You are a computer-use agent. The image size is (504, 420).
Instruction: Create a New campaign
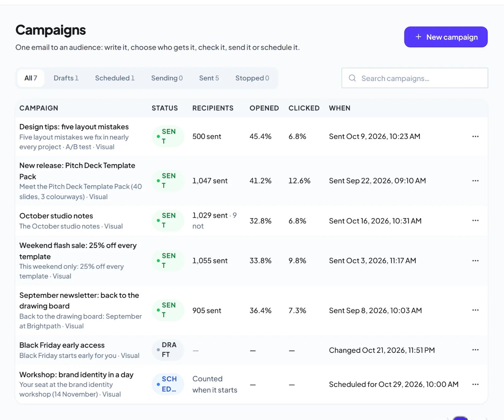(x=446, y=37)
